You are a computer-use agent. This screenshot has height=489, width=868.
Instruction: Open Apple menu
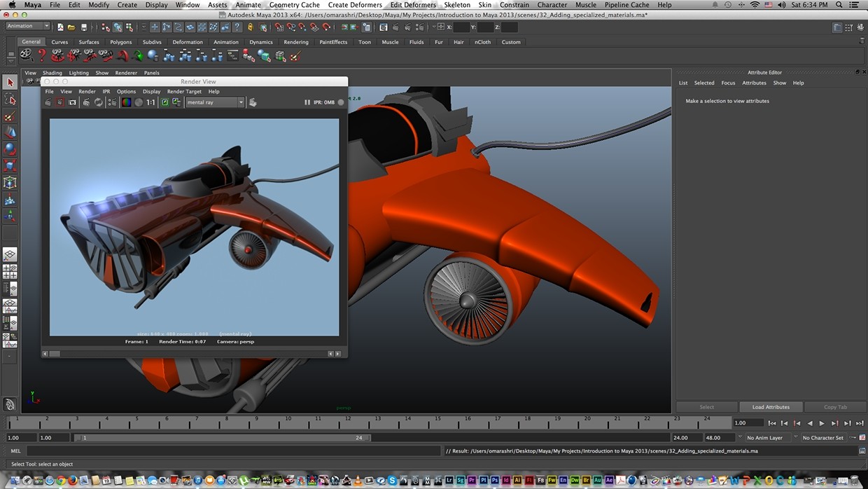[x=12, y=5]
